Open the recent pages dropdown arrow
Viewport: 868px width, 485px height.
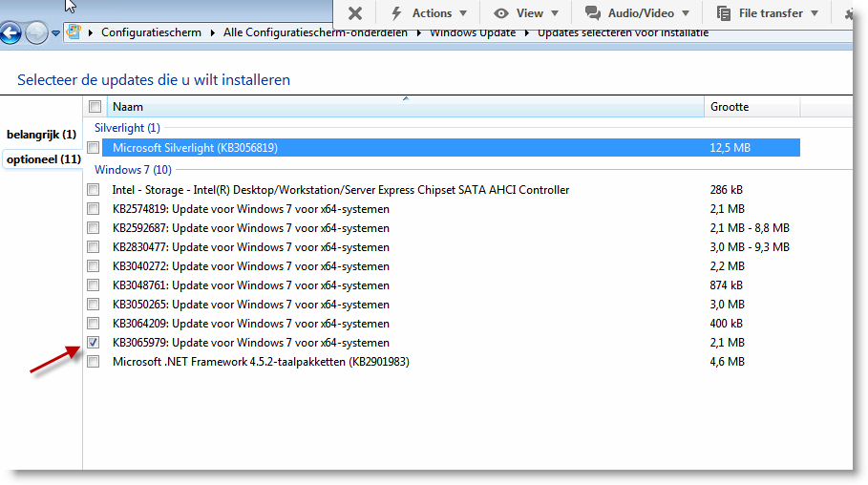click(55, 33)
